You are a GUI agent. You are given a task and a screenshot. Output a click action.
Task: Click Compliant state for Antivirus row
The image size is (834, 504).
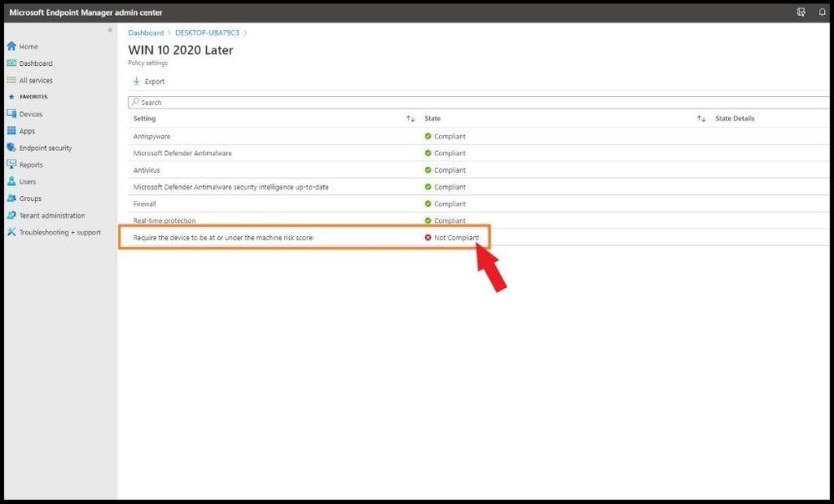click(449, 170)
